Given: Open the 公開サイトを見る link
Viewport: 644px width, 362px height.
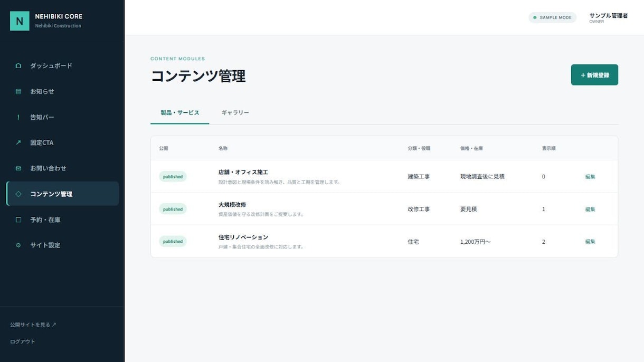Looking at the screenshot, I should [33, 325].
